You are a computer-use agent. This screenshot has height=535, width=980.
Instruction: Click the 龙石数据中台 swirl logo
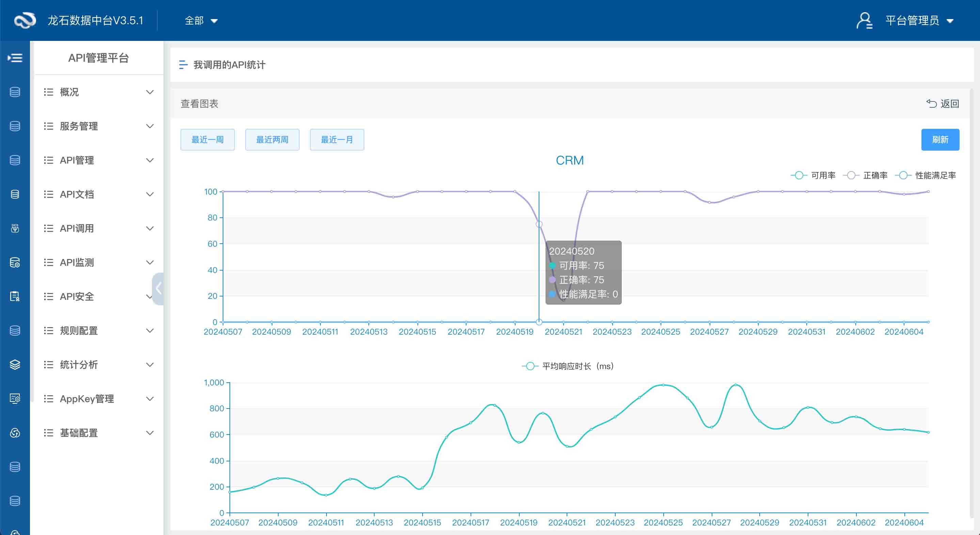pos(25,20)
